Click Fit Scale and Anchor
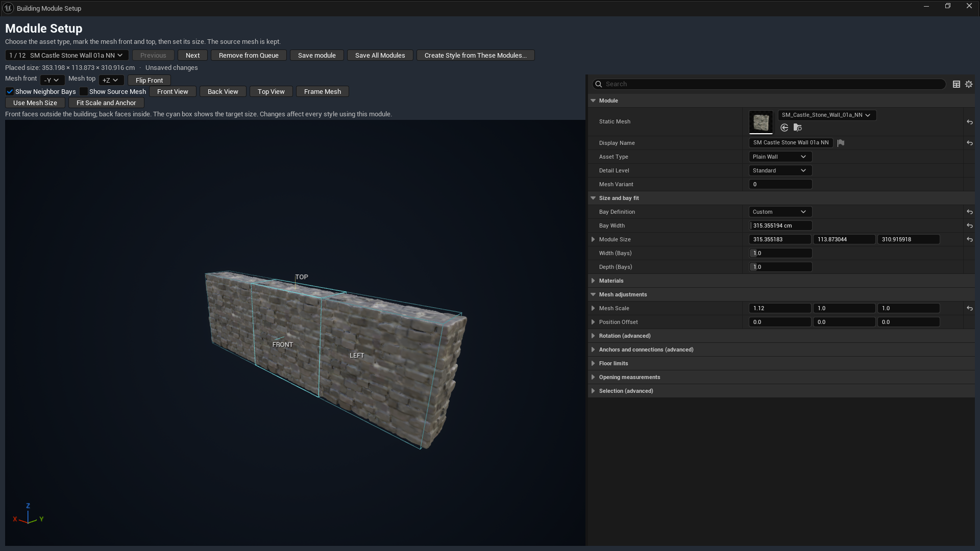Image resolution: width=980 pixels, height=551 pixels. [x=106, y=103]
